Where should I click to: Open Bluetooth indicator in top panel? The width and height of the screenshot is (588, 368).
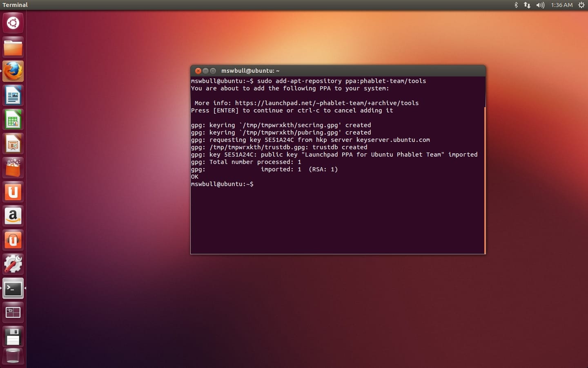click(516, 5)
